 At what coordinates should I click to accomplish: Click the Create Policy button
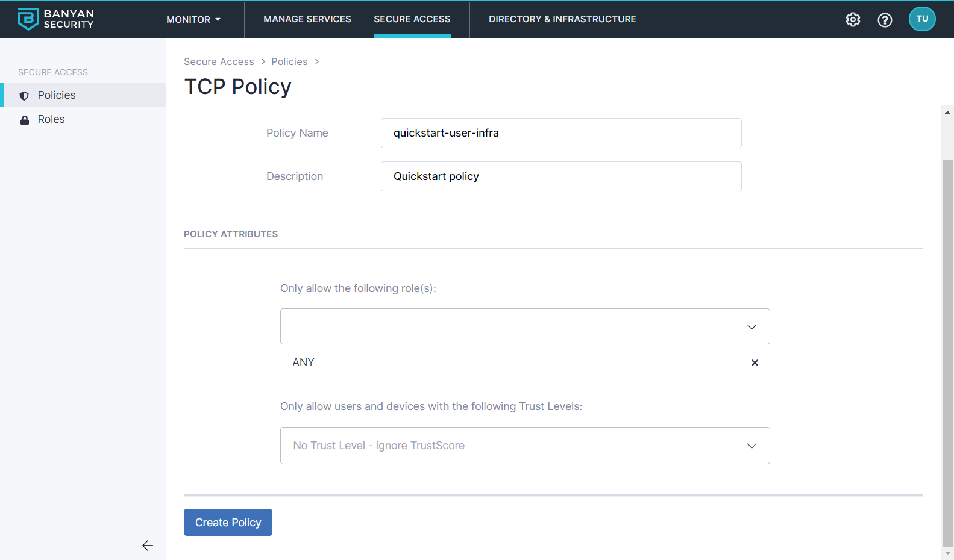click(228, 522)
